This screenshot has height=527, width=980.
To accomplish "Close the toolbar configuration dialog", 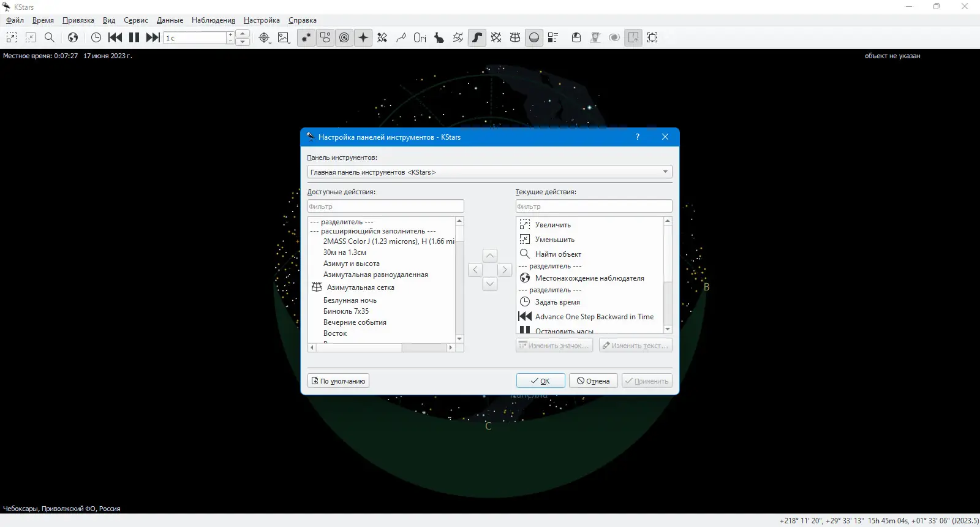I will (665, 137).
